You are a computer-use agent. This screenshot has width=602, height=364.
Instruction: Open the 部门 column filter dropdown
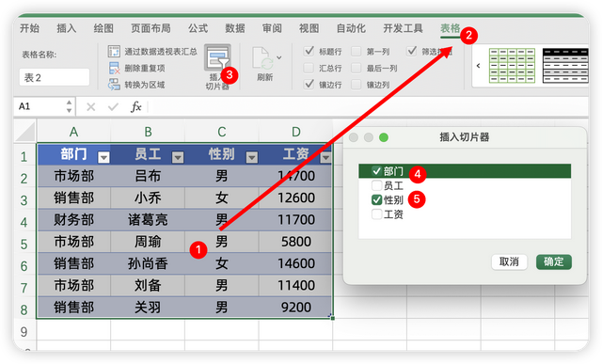(103, 157)
